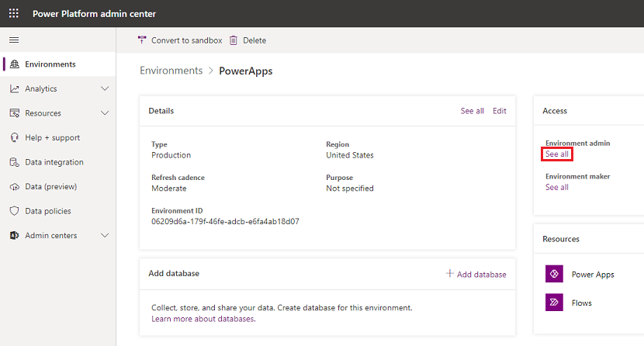
Task: Open the app launcher waffle icon
Action: pyautogui.click(x=13, y=13)
